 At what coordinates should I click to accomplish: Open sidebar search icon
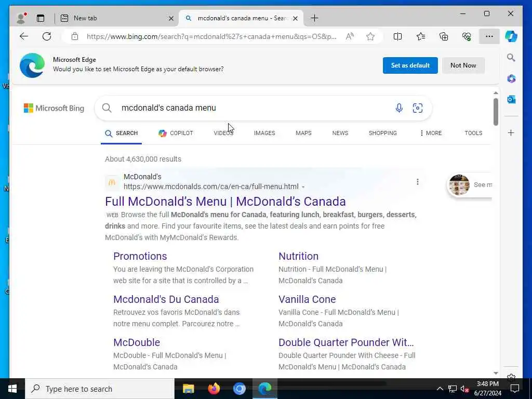[x=511, y=58]
